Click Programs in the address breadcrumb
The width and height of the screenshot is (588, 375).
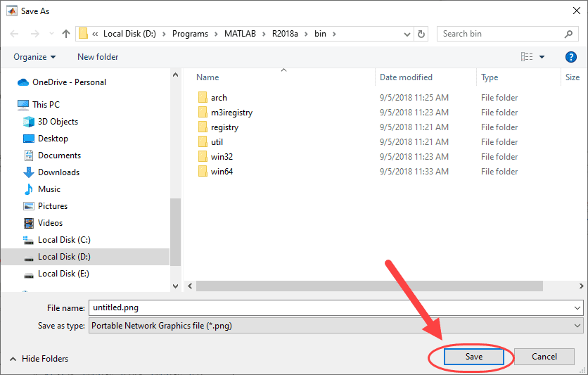190,34
